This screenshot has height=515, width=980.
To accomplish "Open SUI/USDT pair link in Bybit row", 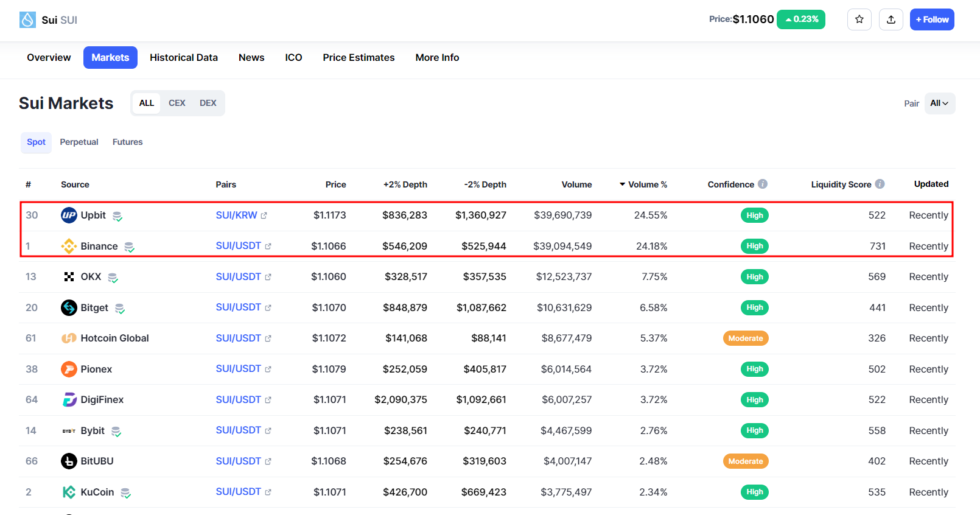I will 238,430.
